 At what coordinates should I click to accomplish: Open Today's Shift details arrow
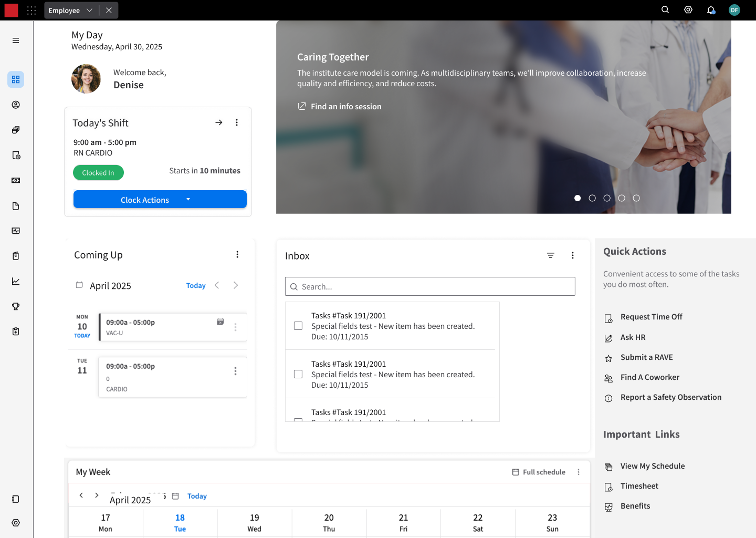219,122
